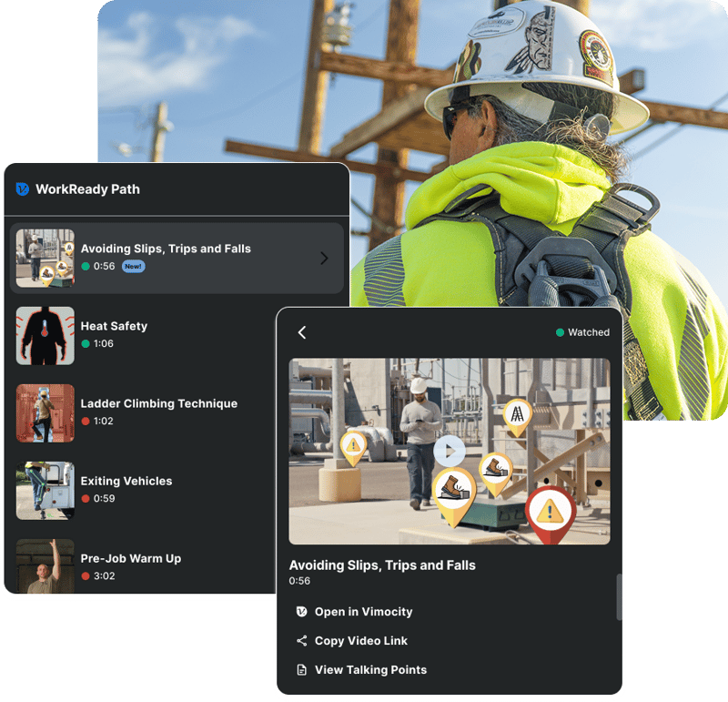Viewport: 728px width, 702px height.
Task: Click the Heat Safety thumbnail image
Action: pyautogui.click(x=45, y=335)
